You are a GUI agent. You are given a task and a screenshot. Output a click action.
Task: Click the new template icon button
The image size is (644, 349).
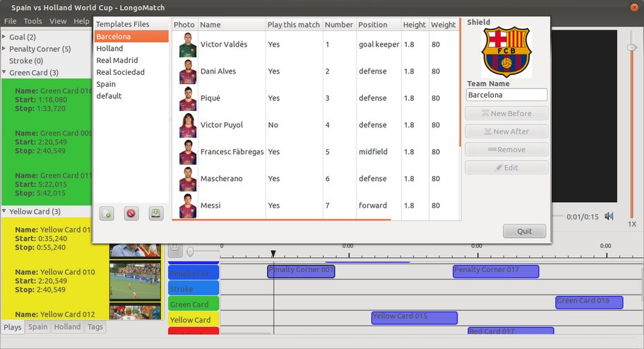coord(107,213)
